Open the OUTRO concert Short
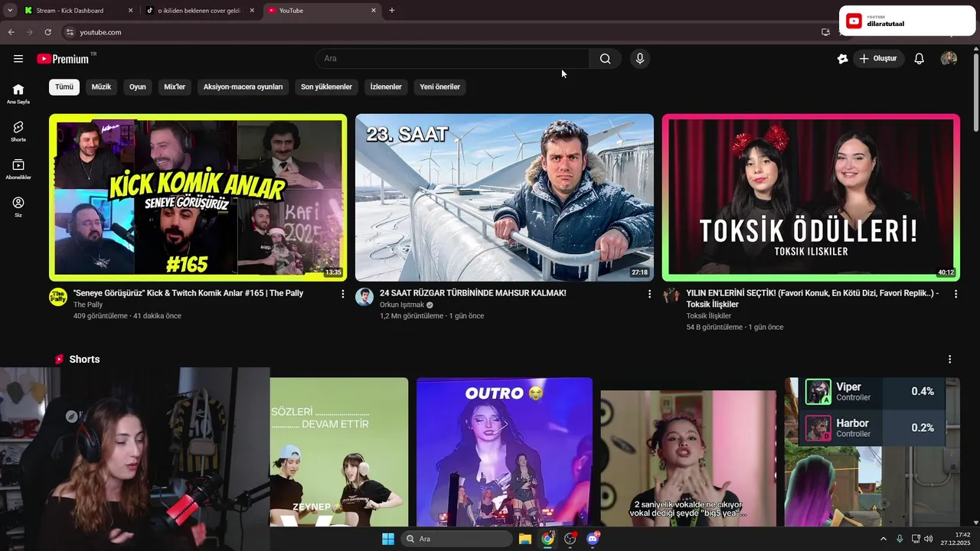 [504, 452]
